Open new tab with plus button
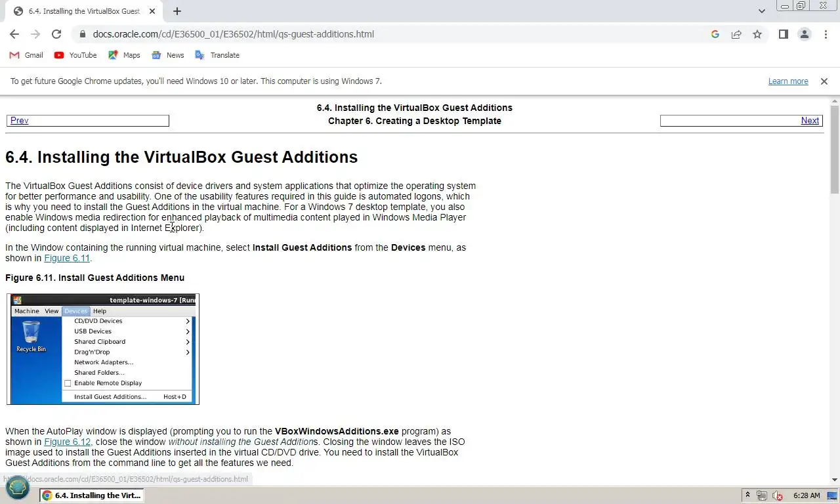The image size is (840, 504). click(177, 11)
